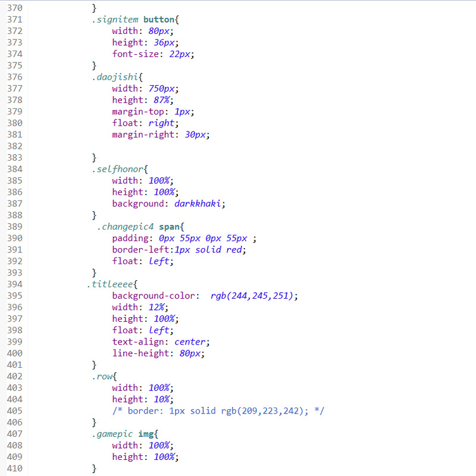This screenshot has height=476, width=476.
Task: Click the value 'left' on line 392
Action: 159,261
